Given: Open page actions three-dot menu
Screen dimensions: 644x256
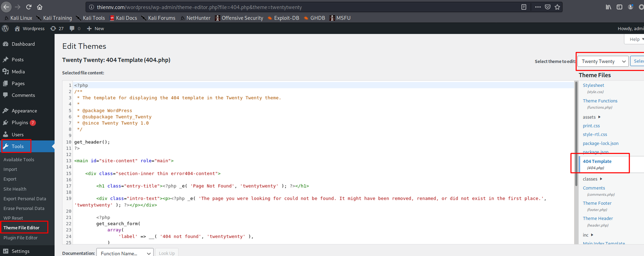Looking at the screenshot, I should pos(538,7).
